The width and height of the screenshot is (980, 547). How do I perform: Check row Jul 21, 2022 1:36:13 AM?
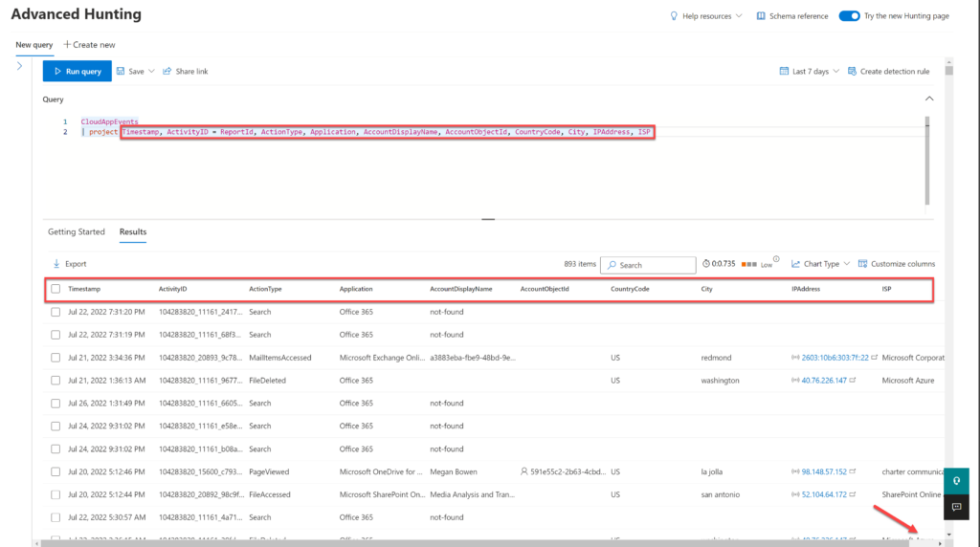[x=56, y=381]
